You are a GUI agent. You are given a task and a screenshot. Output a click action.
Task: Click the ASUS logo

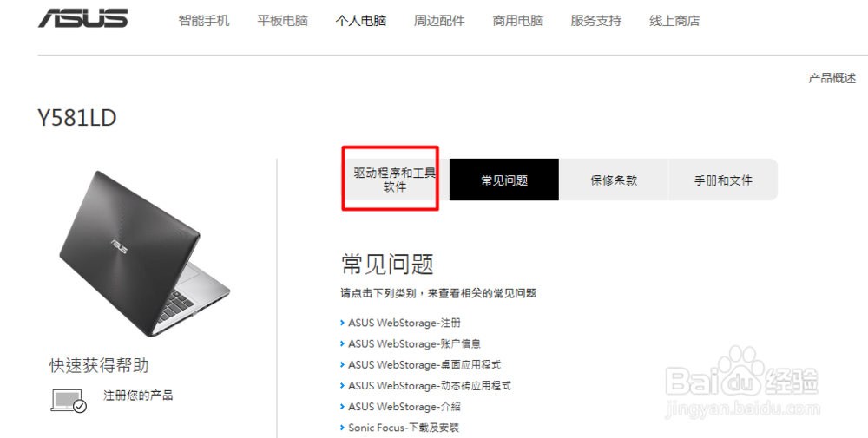tap(83, 18)
